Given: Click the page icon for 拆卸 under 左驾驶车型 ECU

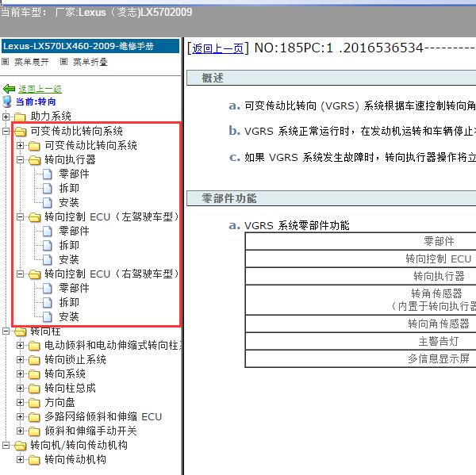Looking at the screenshot, I should point(48,246).
